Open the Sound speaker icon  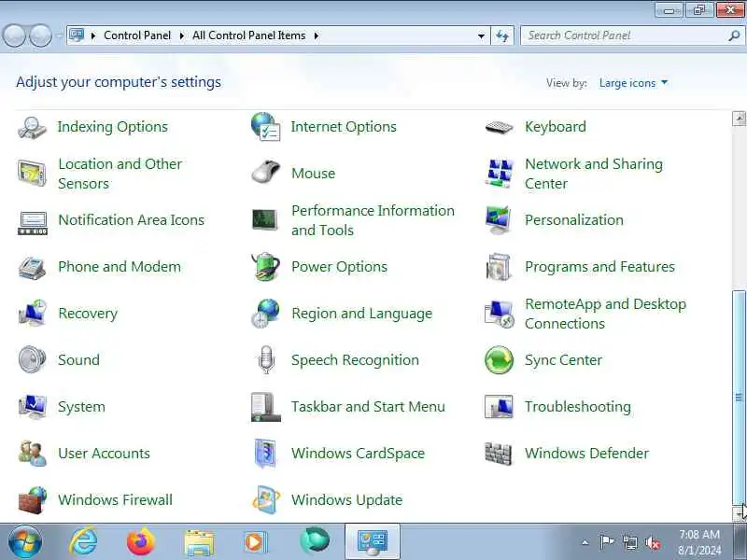(x=32, y=359)
